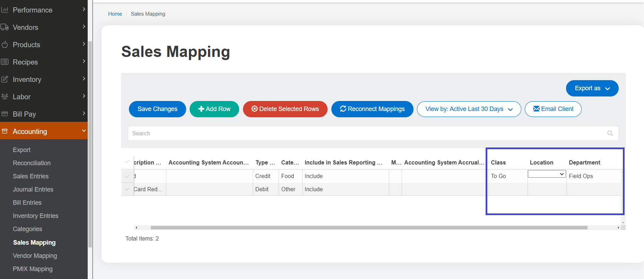Click the Products apple icon

[5, 45]
